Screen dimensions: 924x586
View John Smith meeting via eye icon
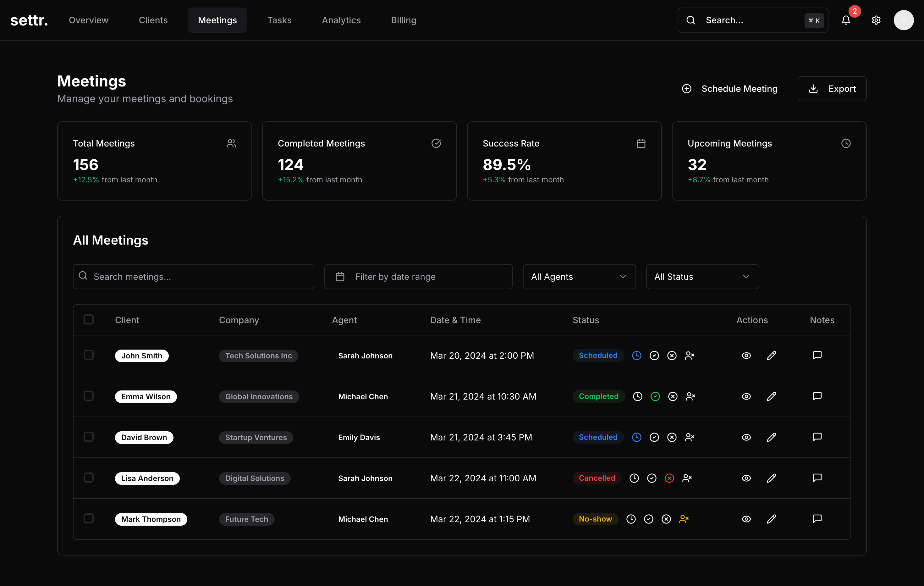[x=746, y=356]
